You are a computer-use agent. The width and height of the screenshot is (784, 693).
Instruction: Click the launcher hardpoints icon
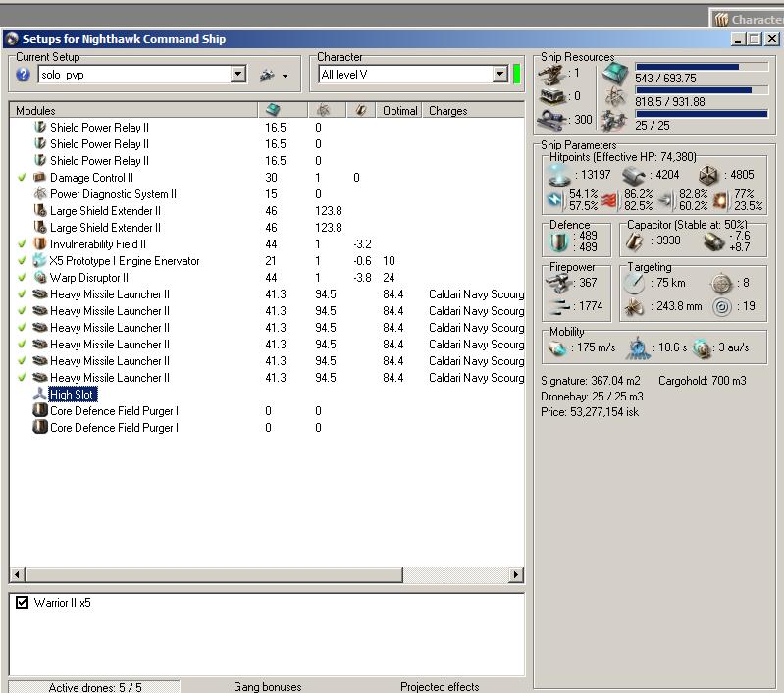[552, 96]
